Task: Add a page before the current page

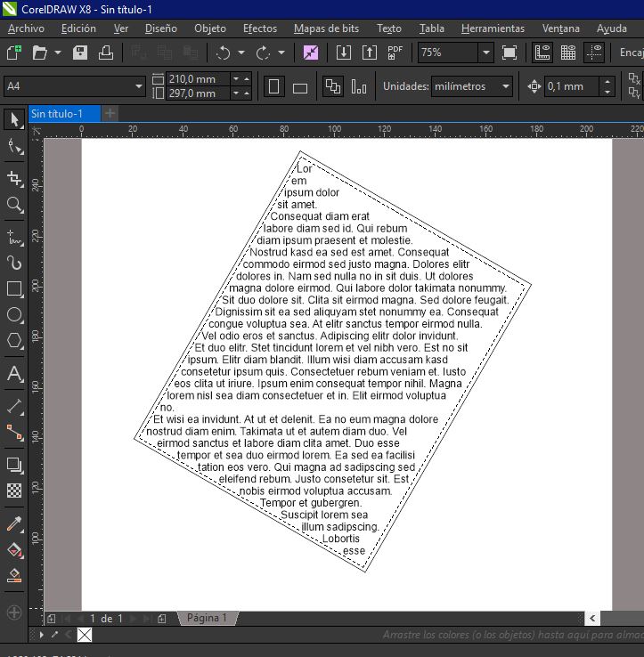Action: (51, 619)
